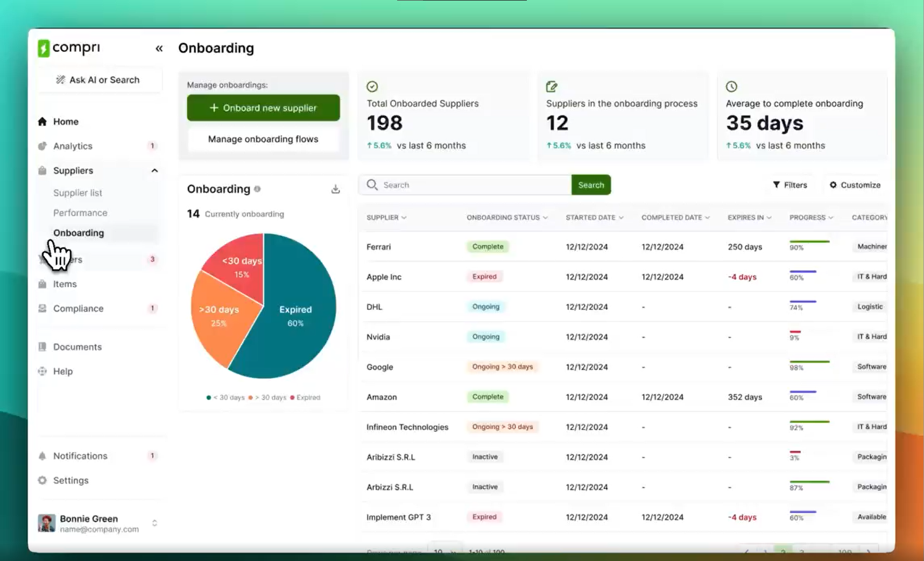Open the Filters panel
The height and width of the screenshot is (561, 924).
point(790,185)
